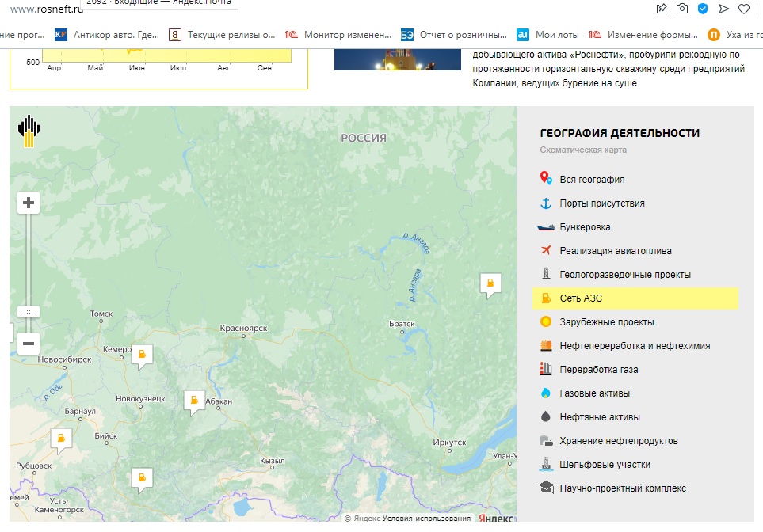Click the Rosneft logo on the map
Viewport: 763px width, 532px height.
coord(29,131)
